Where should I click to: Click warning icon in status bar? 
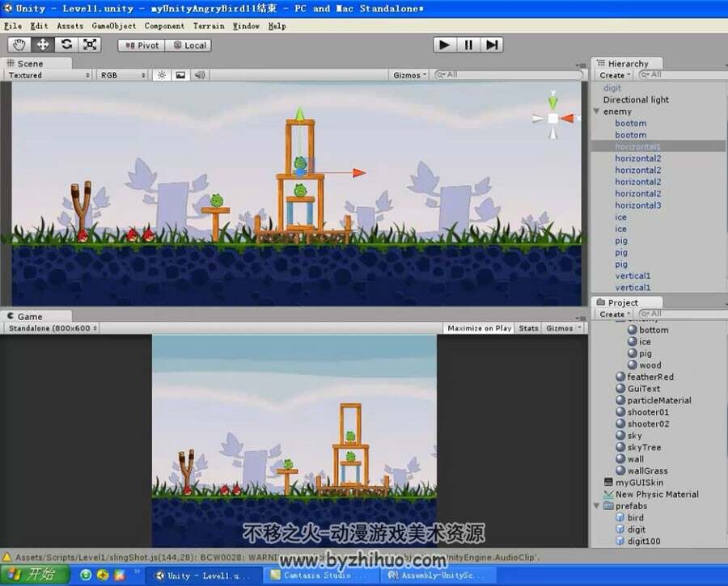pyautogui.click(x=7, y=557)
